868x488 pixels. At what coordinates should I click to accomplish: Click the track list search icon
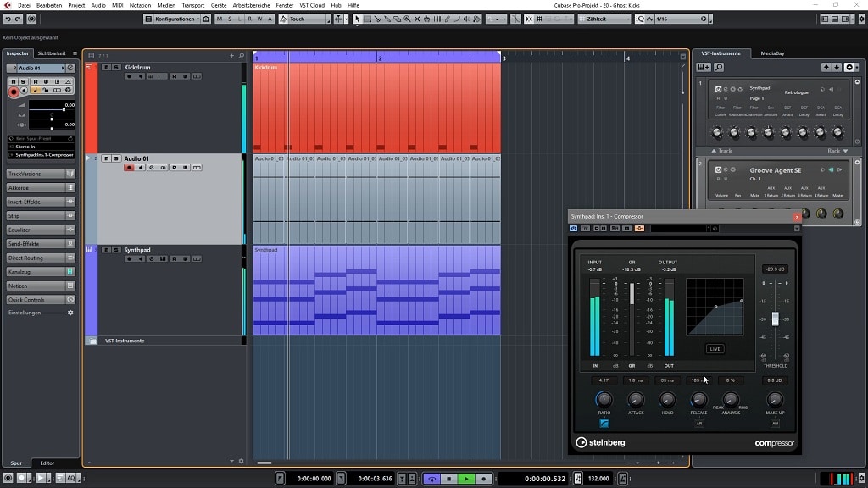[x=242, y=55]
